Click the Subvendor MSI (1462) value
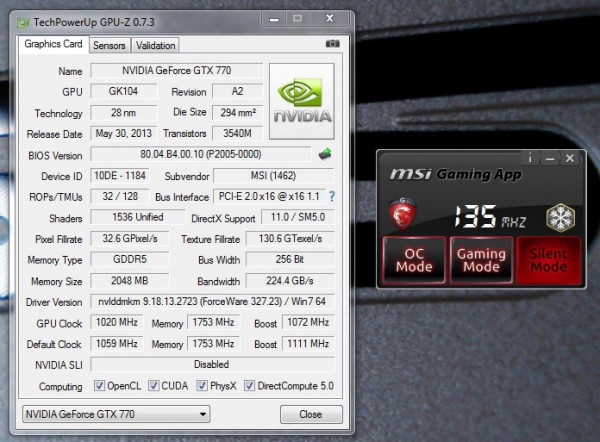Image resolution: width=600 pixels, height=442 pixels. tap(274, 176)
